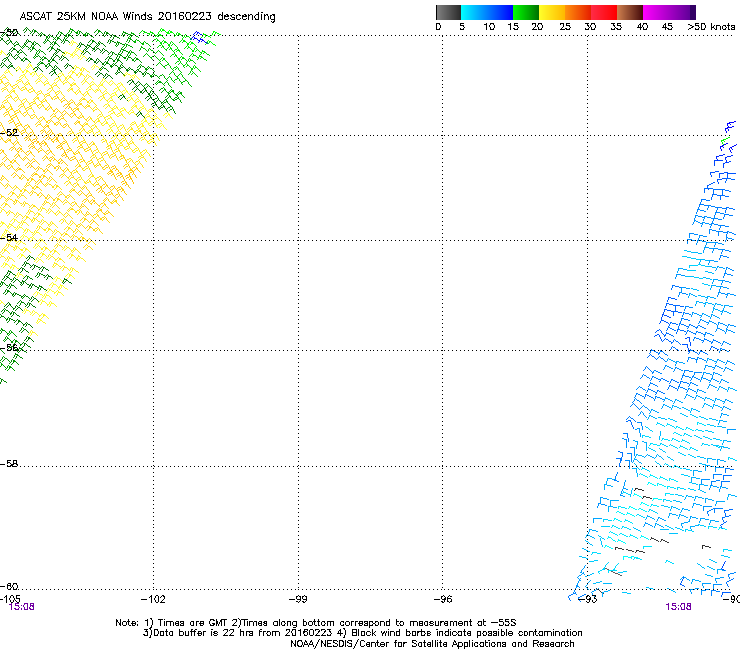Screen dimensions: 740x650
Task: Click the longitude label '-105'
Action: pos(10,599)
